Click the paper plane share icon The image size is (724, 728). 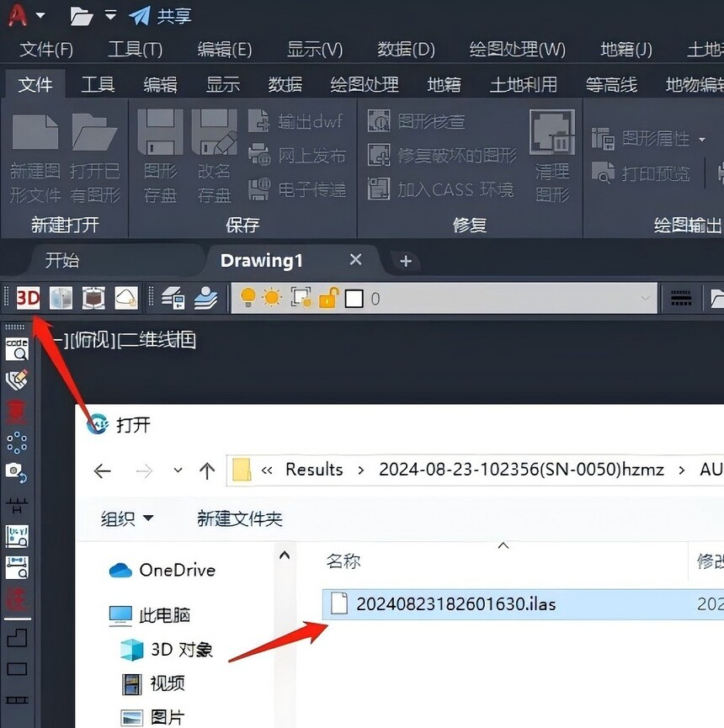click(139, 16)
